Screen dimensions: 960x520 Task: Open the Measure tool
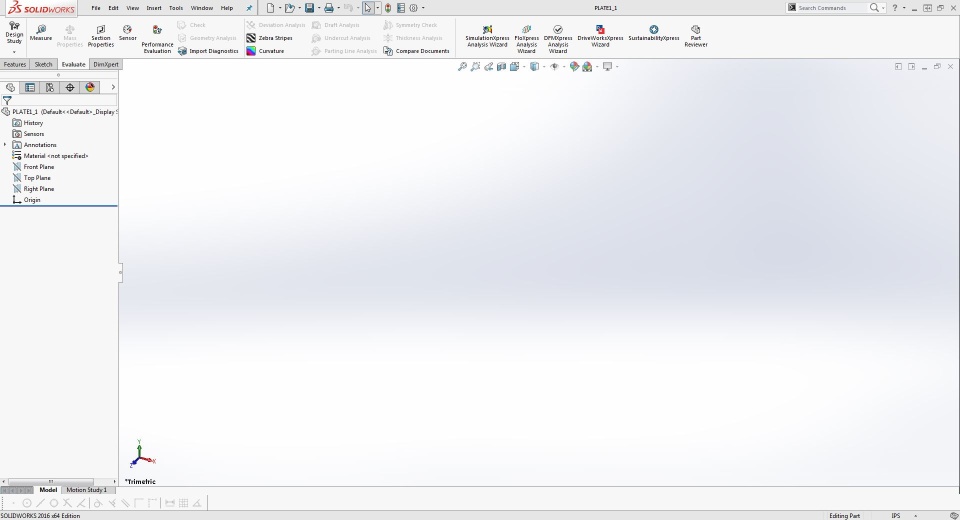click(x=41, y=33)
